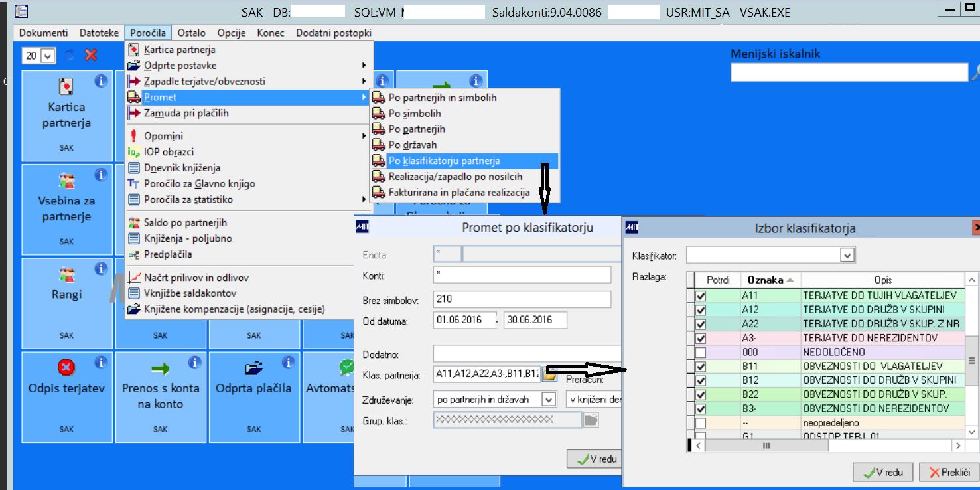Viewport: 980px width, 490px height.
Task: Open the Datoteke menu
Action: (100, 33)
